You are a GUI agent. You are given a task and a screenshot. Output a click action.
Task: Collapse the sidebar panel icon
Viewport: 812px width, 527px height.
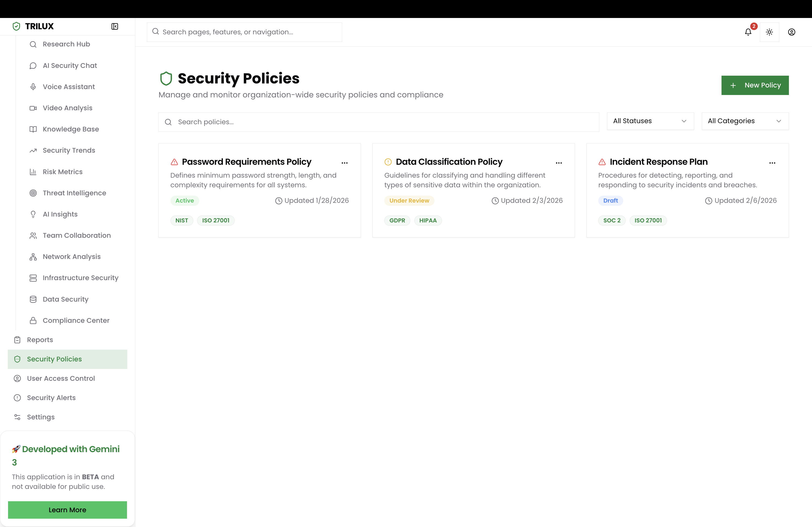(115, 26)
